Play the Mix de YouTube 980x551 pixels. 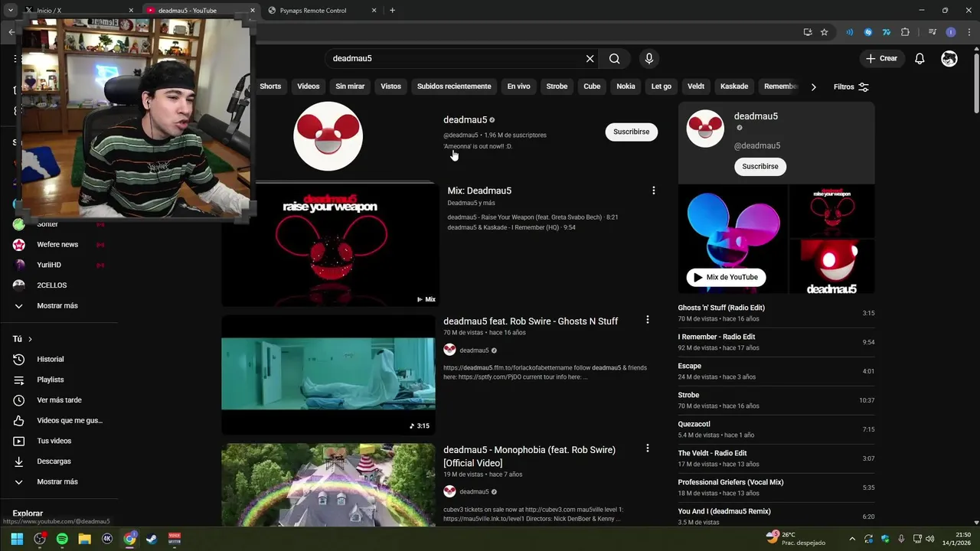(x=726, y=277)
